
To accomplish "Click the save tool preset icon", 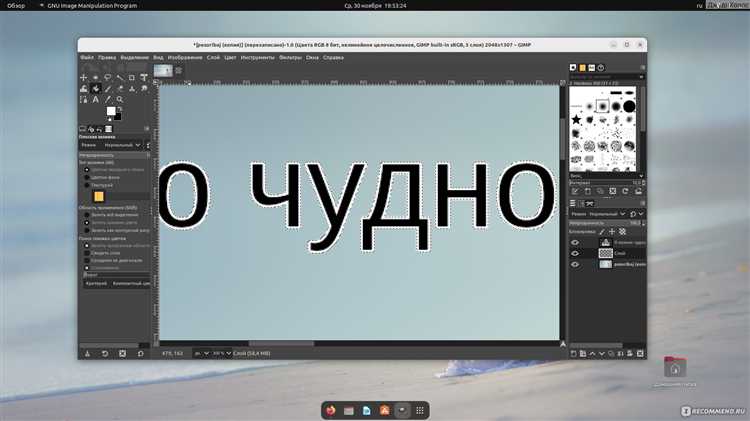I will click(87, 354).
